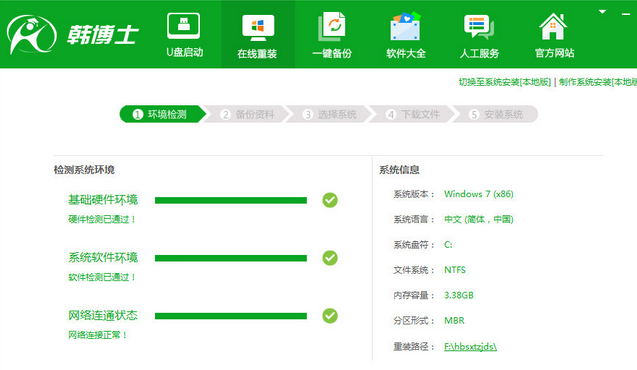
Task: Click the 系统信息 heading
Action: 399,170
